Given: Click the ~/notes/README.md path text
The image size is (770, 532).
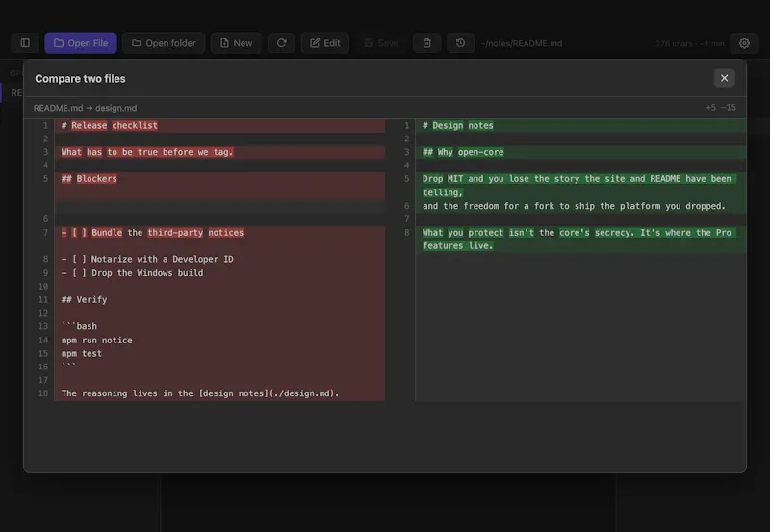Looking at the screenshot, I should point(521,43).
